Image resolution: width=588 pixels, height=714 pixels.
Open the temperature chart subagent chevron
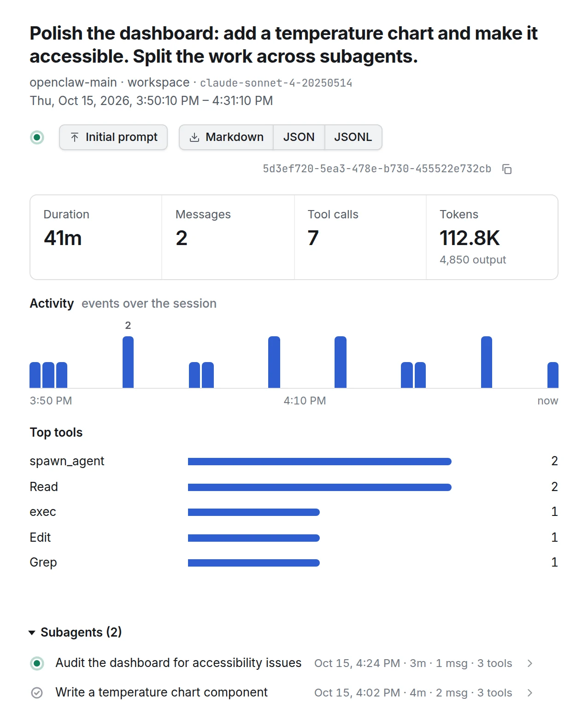pyautogui.click(x=530, y=693)
